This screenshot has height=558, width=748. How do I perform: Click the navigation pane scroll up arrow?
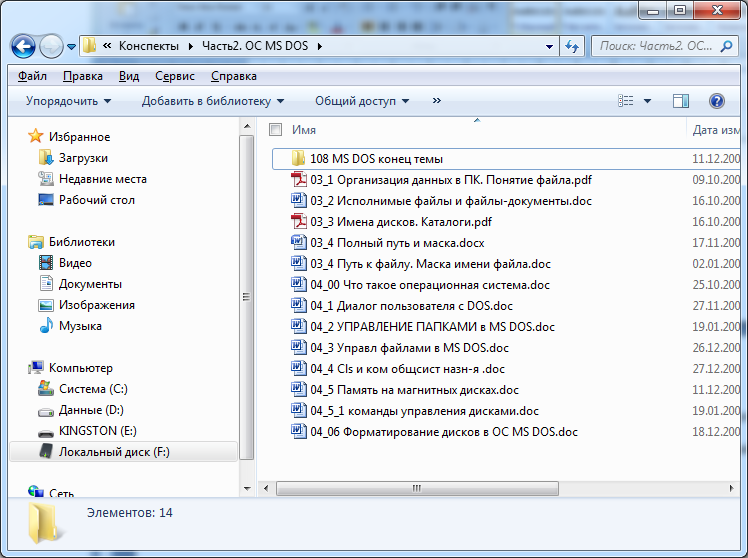[247, 126]
